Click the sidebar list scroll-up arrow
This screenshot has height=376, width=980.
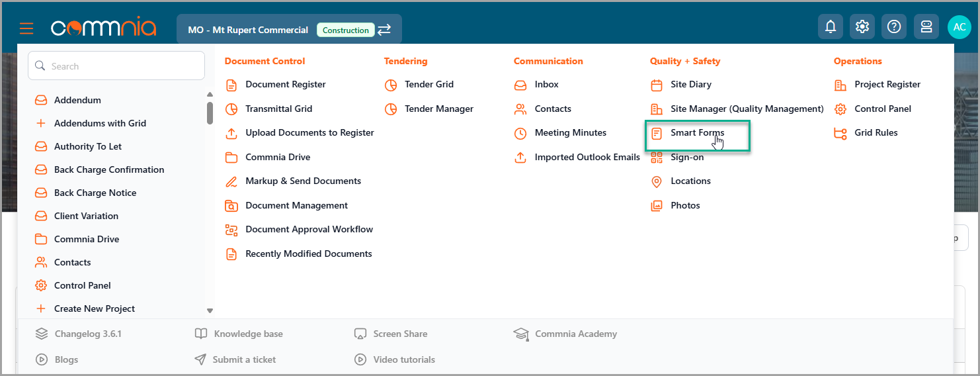pos(210,95)
